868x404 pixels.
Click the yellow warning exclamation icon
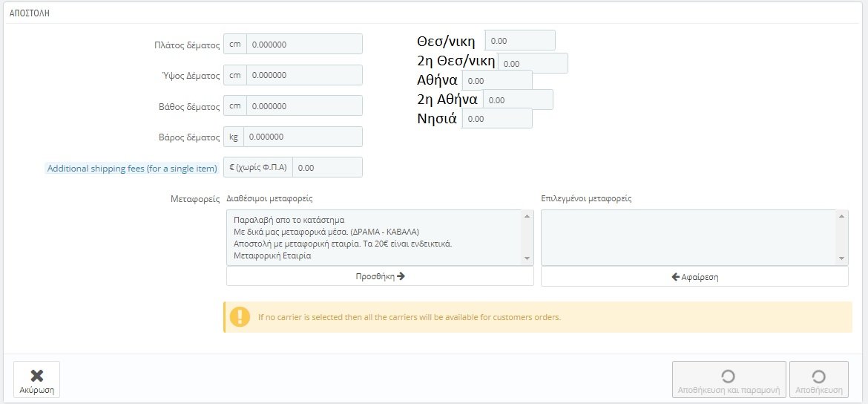(240, 317)
